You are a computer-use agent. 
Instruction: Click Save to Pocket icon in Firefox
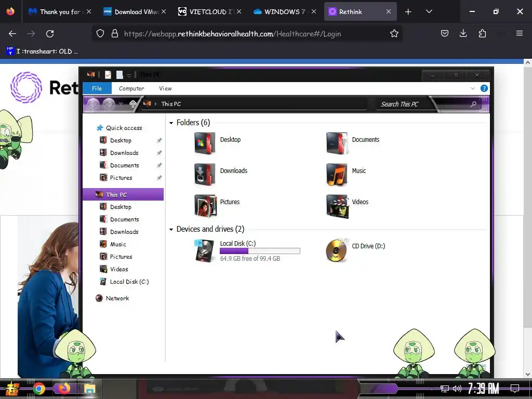point(445,33)
